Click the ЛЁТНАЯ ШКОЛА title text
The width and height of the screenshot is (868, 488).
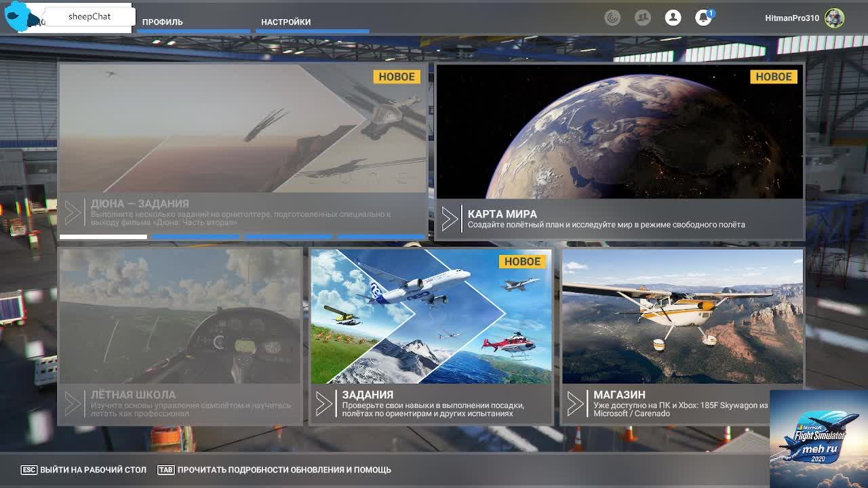pos(133,394)
